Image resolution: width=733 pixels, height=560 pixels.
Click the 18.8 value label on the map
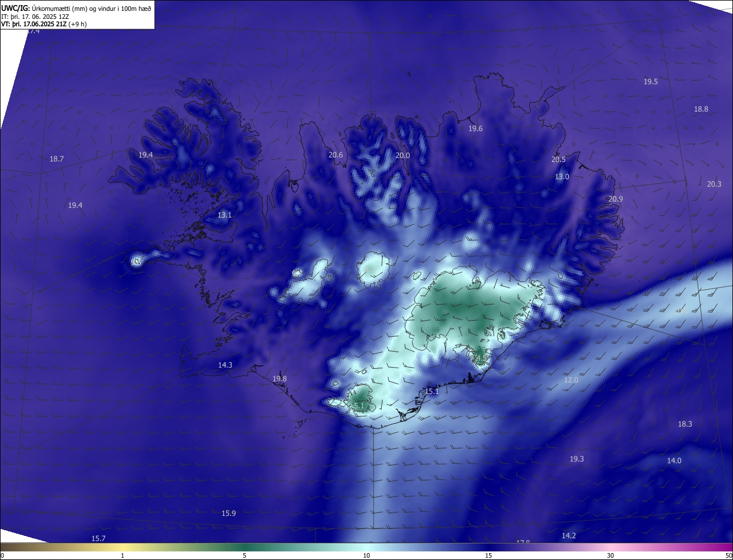pos(701,109)
